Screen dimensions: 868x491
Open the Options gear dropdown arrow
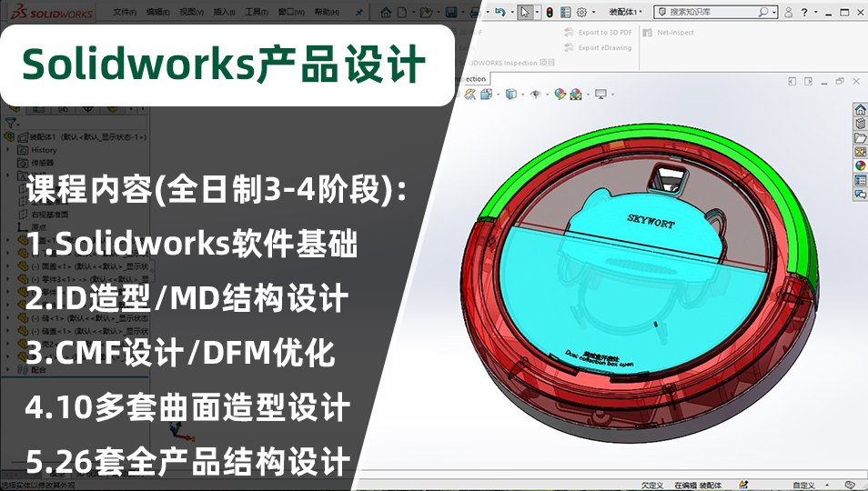coord(593,12)
